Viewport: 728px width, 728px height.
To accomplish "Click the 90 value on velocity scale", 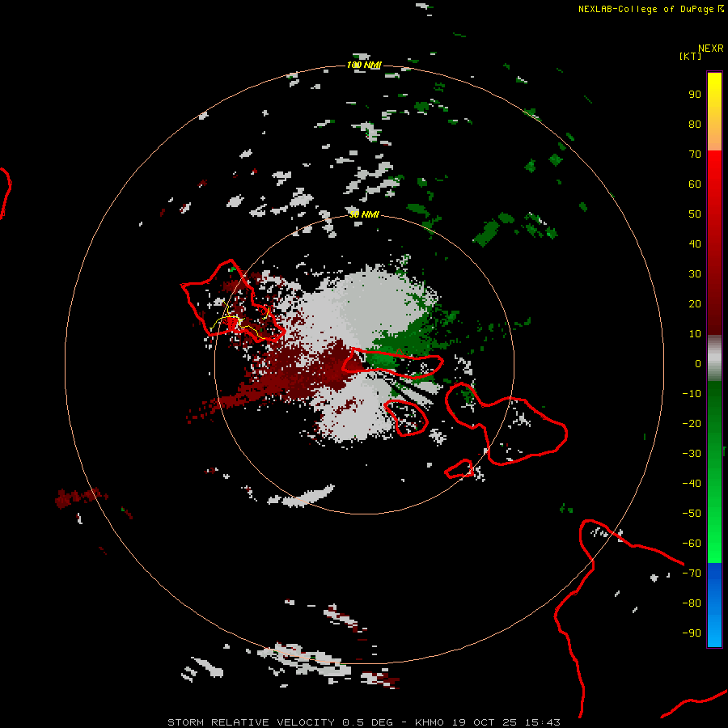I will click(x=695, y=95).
